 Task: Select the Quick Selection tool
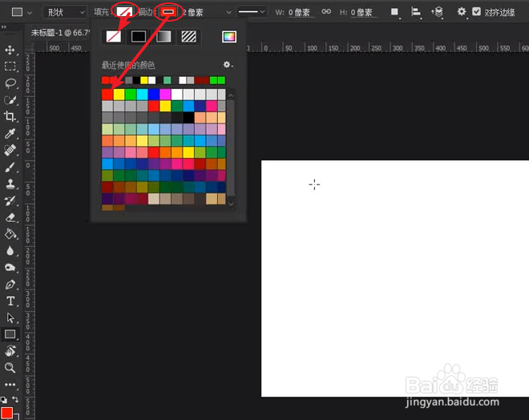pos(10,100)
